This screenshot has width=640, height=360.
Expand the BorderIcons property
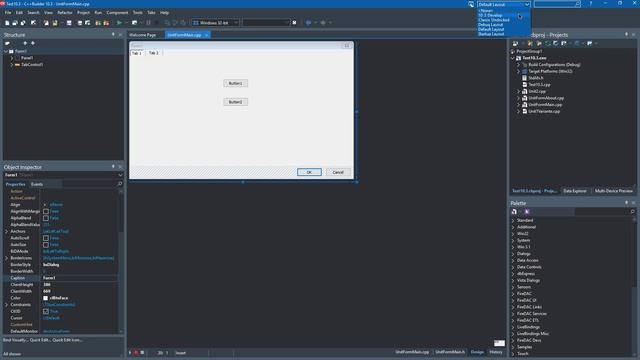coord(7,258)
